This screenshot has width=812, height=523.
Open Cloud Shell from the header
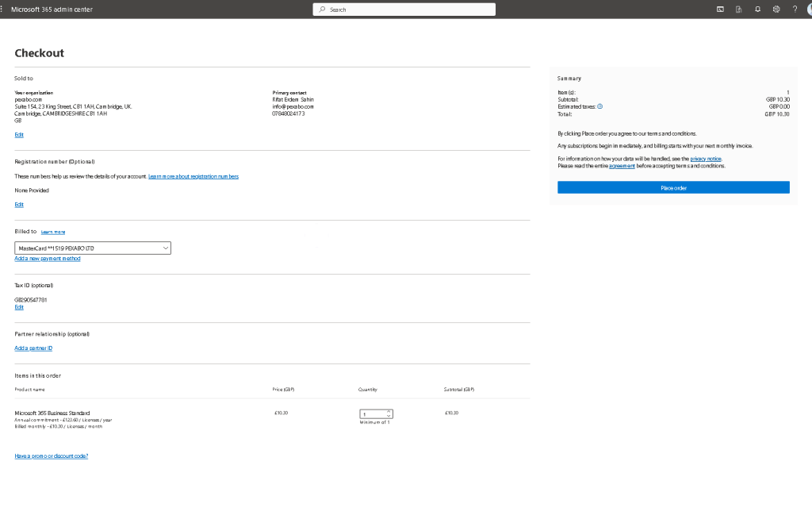(720, 10)
